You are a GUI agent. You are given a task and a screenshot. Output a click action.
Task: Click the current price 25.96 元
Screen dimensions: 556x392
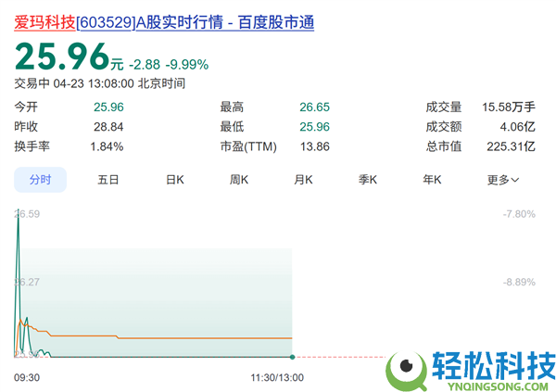coord(69,57)
